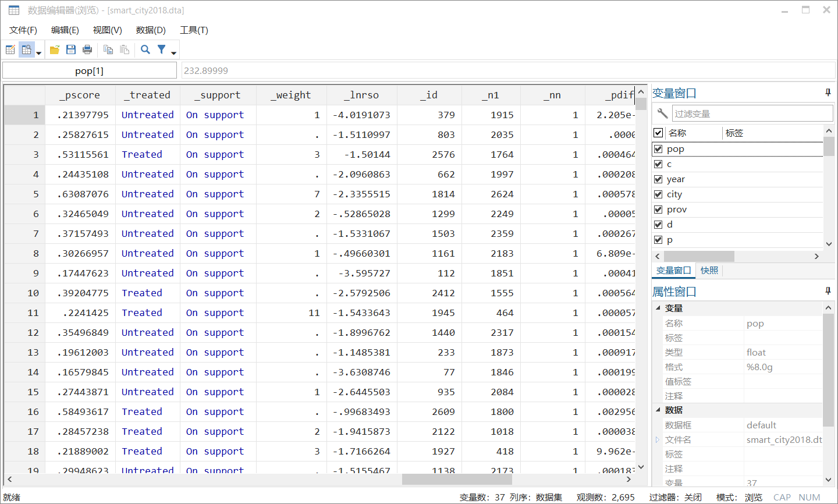Select the browse mode table icon
Screen dimensions: 838x504
click(26, 50)
